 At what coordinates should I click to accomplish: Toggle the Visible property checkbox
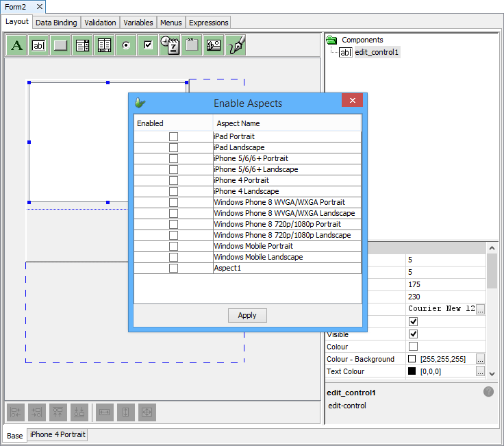tap(413, 334)
